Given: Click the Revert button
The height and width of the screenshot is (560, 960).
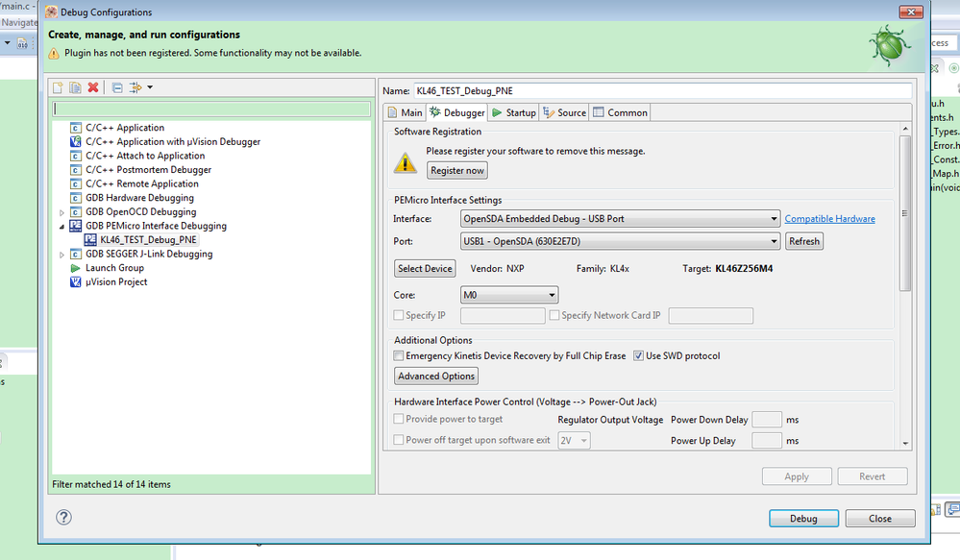Looking at the screenshot, I should coord(873,476).
